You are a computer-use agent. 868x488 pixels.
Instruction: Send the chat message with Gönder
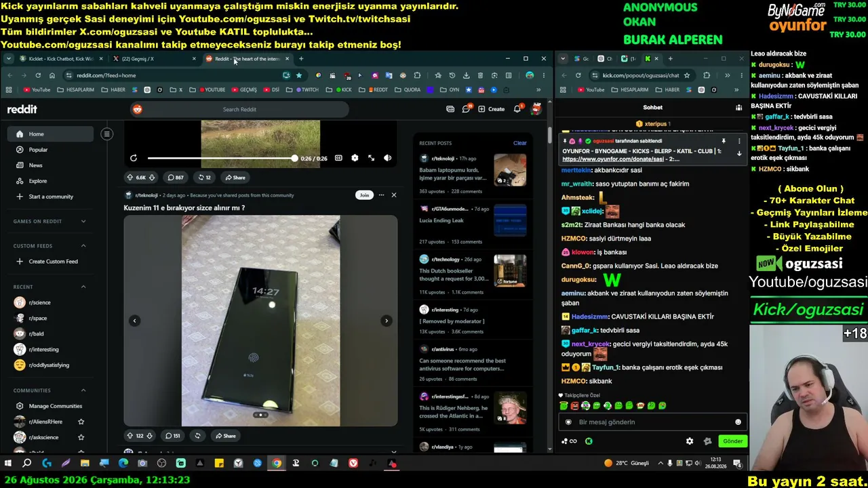[732, 441]
